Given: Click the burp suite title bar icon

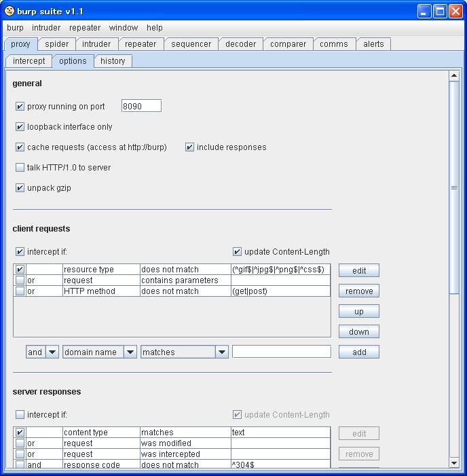Looking at the screenshot, I should (10, 12).
